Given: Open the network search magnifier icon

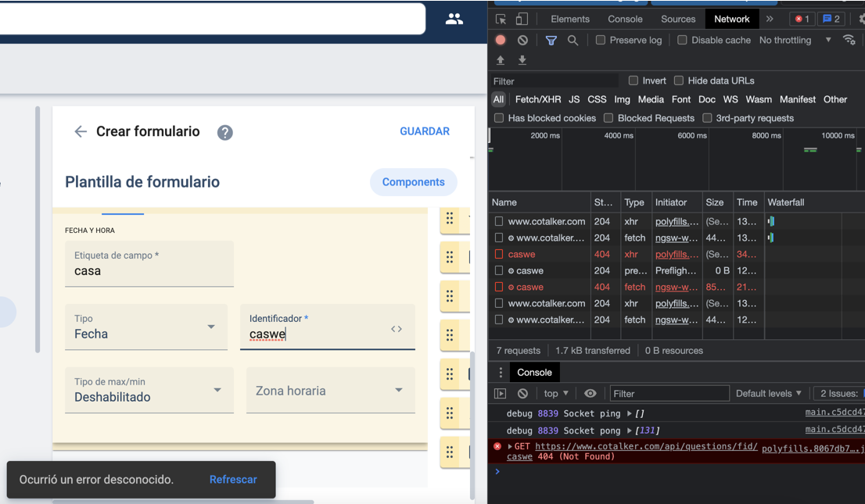Looking at the screenshot, I should pyautogui.click(x=573, y=40).
